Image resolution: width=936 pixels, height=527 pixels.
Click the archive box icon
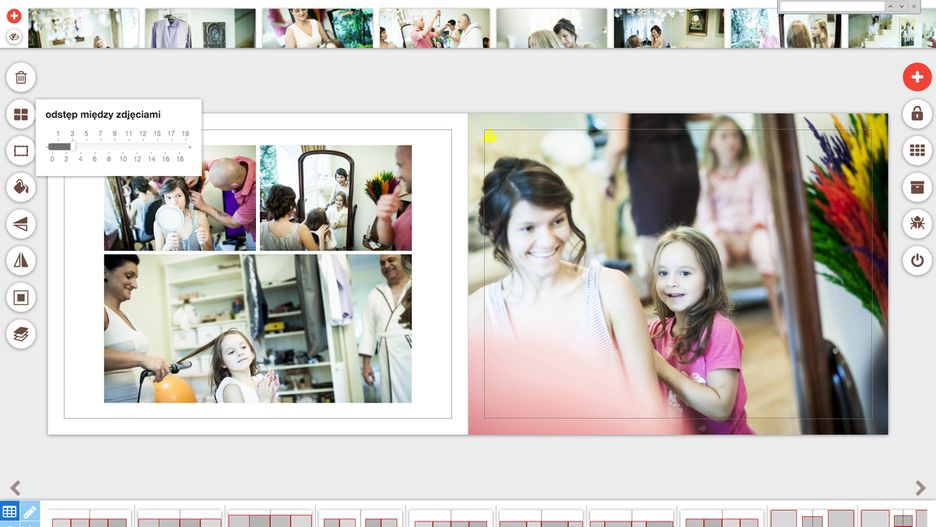pyautogui.click(x=917, y=187)
